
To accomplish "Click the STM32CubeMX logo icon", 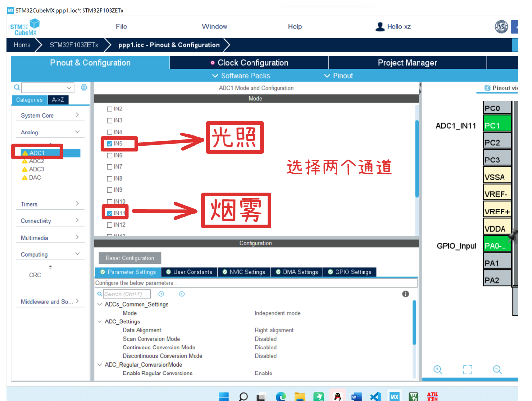I will pyautogui.click(x=25, y=27).
